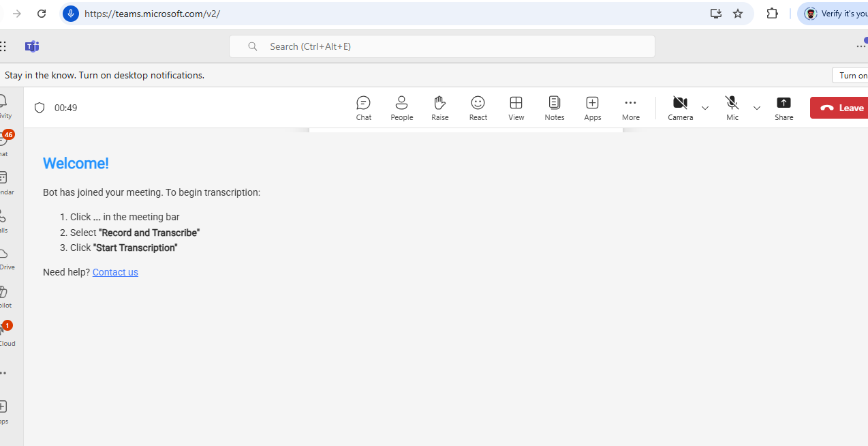Viewport: 868px width, 446px height.
Task: Change the meeting View layout
Action: [516, 107]
